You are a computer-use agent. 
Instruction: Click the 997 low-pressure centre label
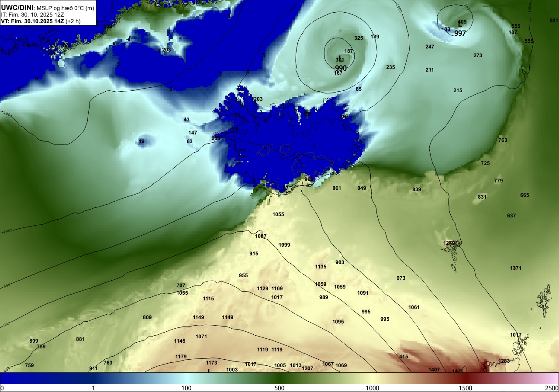[460, 33]
